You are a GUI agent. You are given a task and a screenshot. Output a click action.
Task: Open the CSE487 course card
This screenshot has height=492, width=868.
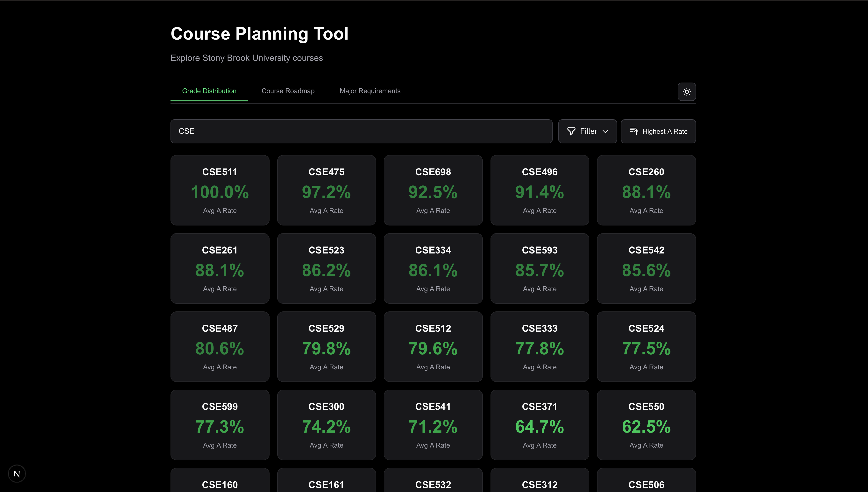point(220,347)
